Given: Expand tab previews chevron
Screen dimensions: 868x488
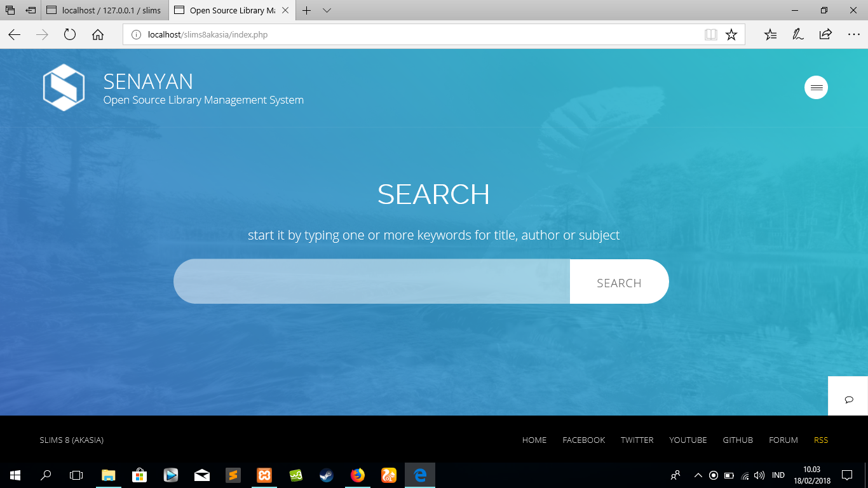Looking at the screenshot, I should (x=327, y=10).
